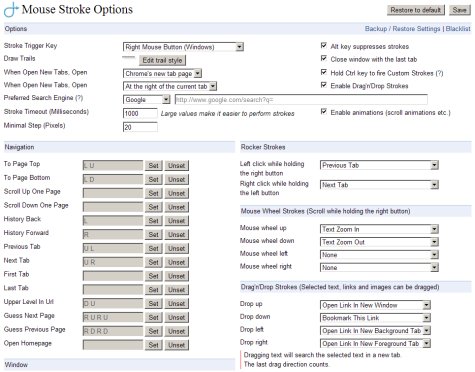Open the Drop right action dropdown
The height and width of the screenshot is (372, 475).
coord(375,344)
